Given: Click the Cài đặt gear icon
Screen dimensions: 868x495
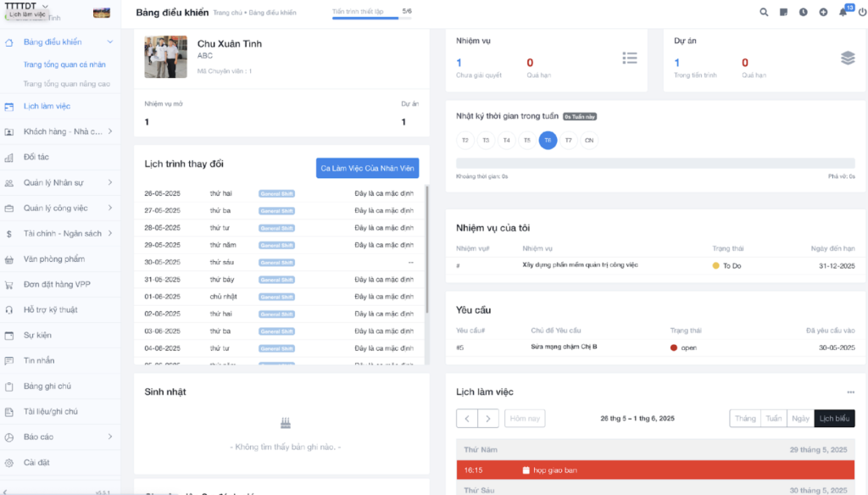Looking at the screenshot, I should [8, 463].
